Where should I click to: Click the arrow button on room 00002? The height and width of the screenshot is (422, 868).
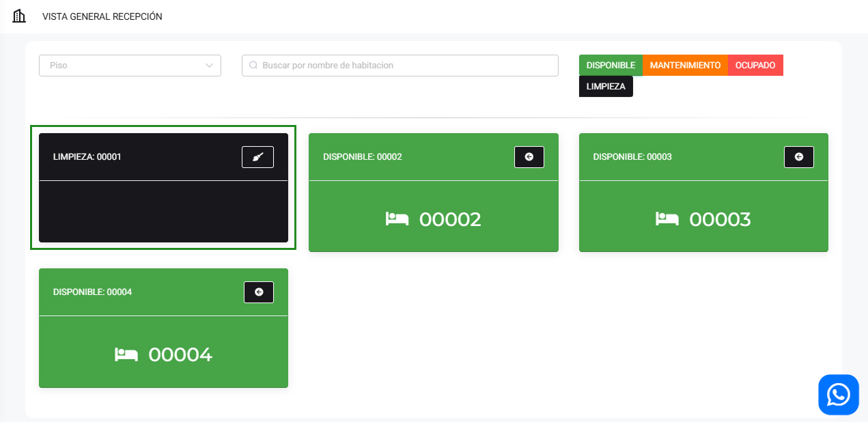[529, 157]
